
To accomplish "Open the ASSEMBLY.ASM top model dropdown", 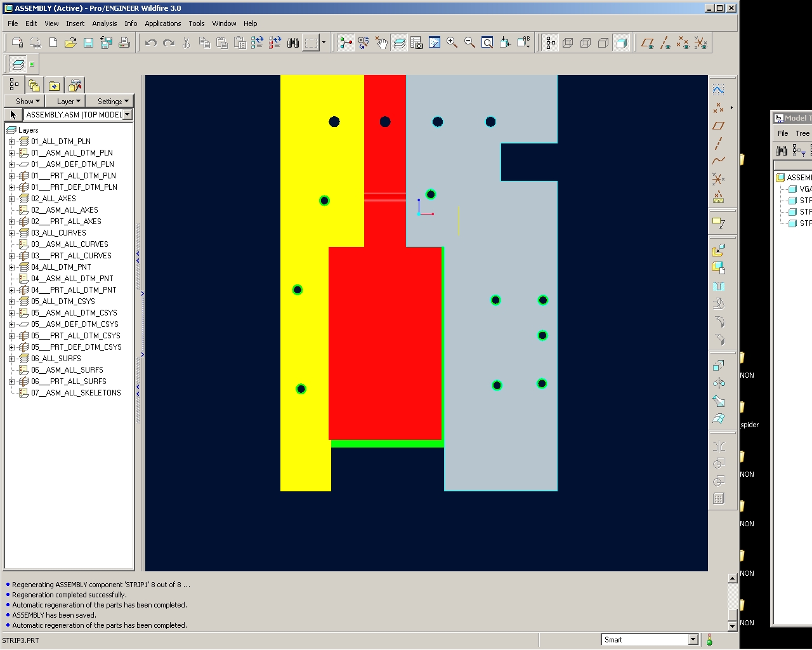I will [x=128, y=115].
